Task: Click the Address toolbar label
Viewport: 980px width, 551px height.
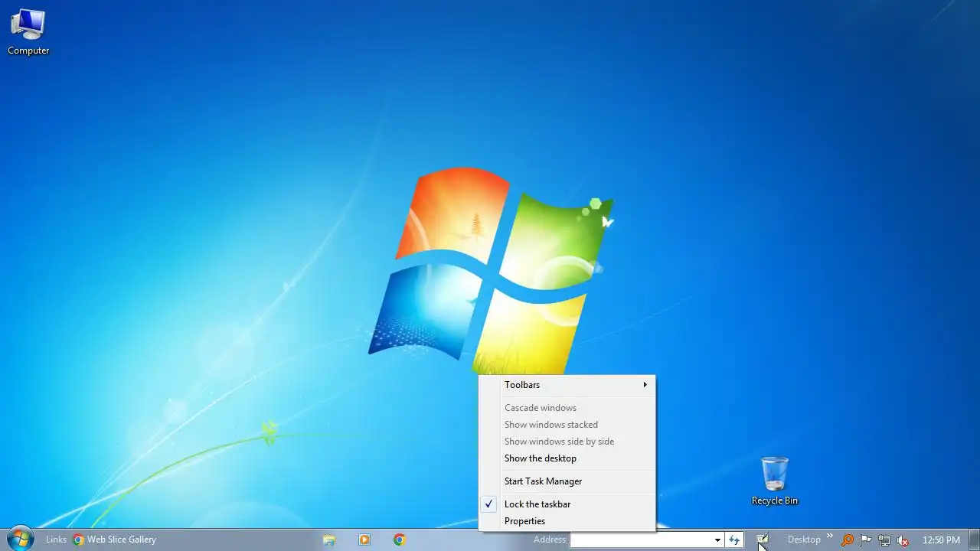Action: 550,540
